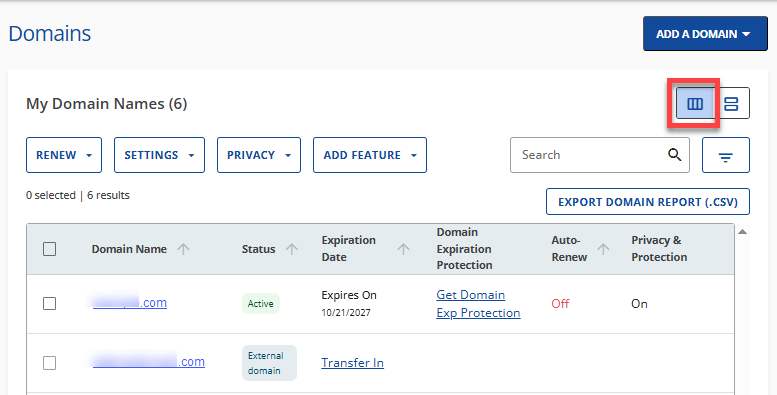Open the Add a Domain dropdown
The height and width of the screenshot is (395, 777).
(705, 34)
